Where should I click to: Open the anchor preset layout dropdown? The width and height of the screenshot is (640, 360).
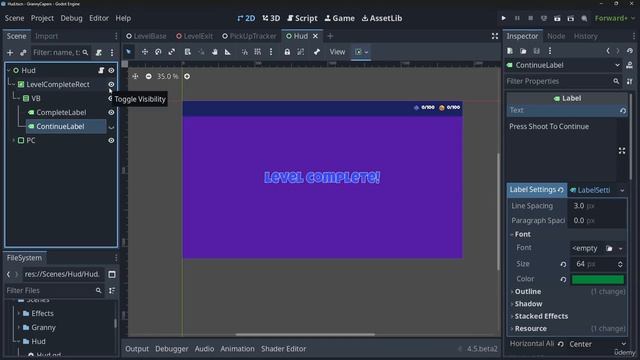[x=361, y=52]
